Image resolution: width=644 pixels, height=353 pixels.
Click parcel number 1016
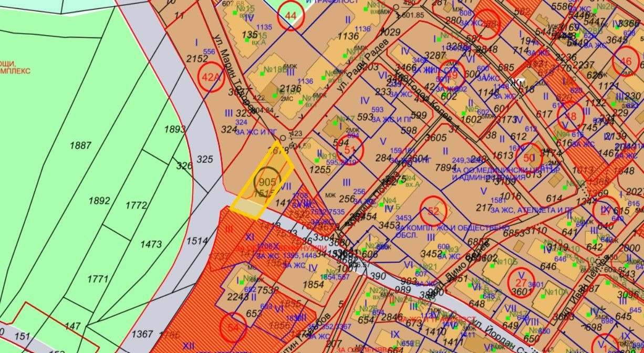coord(510,196)
